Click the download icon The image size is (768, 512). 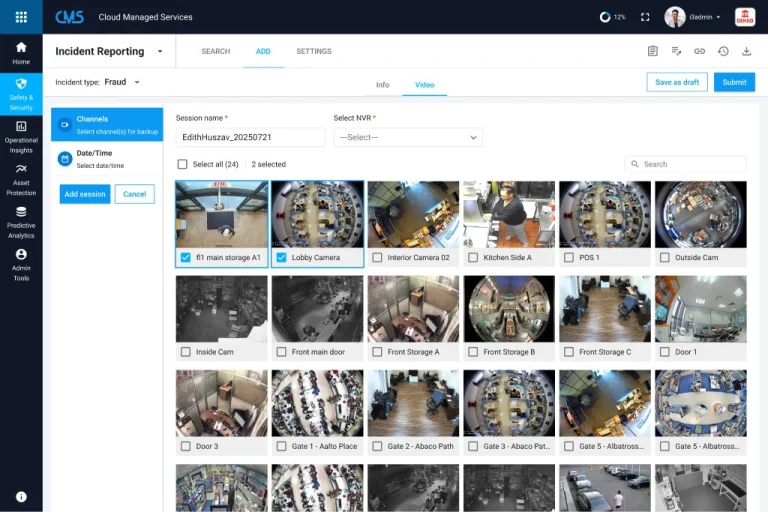[747, 51]
